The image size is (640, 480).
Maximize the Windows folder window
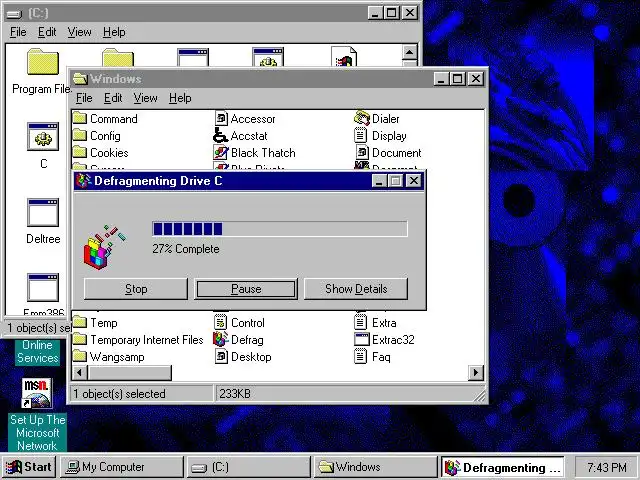click(x=458, y=78)
